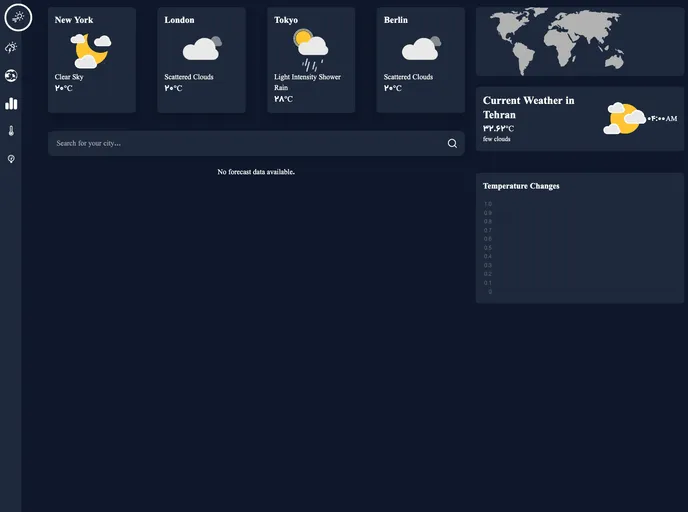The width and height of the screenshot is (688, 512).
Task: Focus the Search for your city field
Action: 256,143
